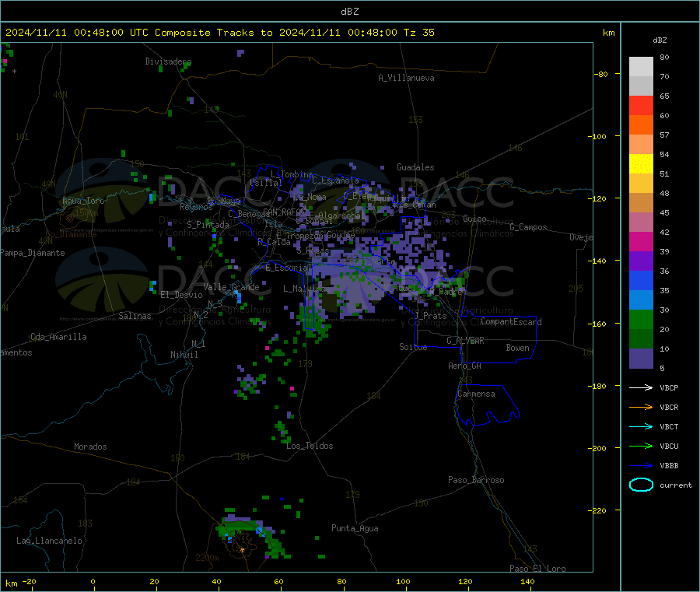This screenshot has height=592, width=700.
Task: Click the 'Aero_GA' map label
Action: point(465,366)
